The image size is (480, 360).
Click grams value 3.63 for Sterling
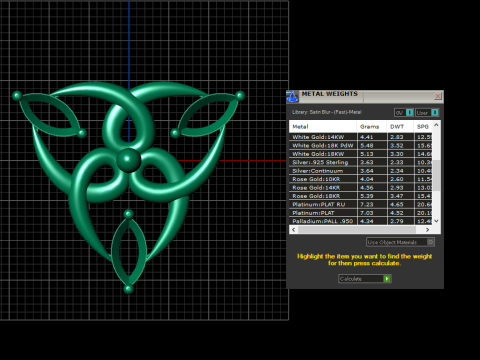coord(367,162)
